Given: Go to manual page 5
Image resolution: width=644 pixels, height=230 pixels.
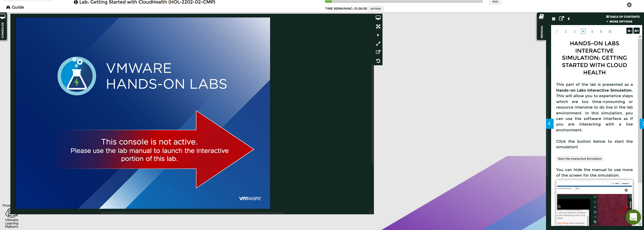Looking at the screenshot, I should [x=592, y=31].
